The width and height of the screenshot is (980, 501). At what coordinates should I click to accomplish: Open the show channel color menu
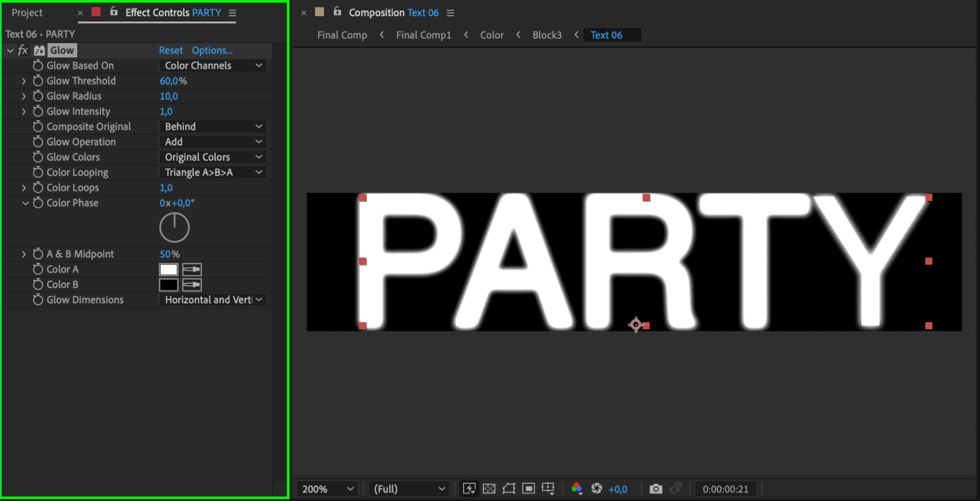coord(577,489)
